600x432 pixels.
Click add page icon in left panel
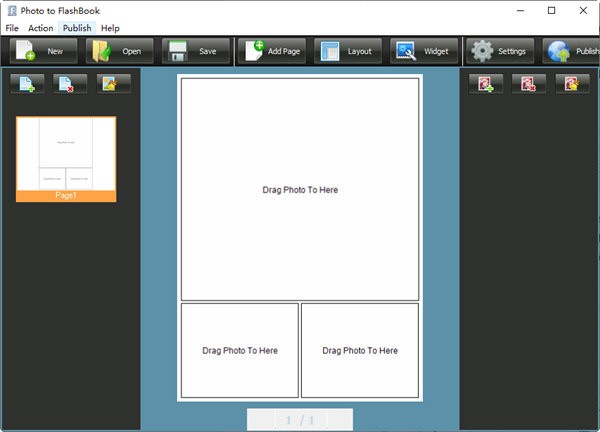click(x=27, y=84)
